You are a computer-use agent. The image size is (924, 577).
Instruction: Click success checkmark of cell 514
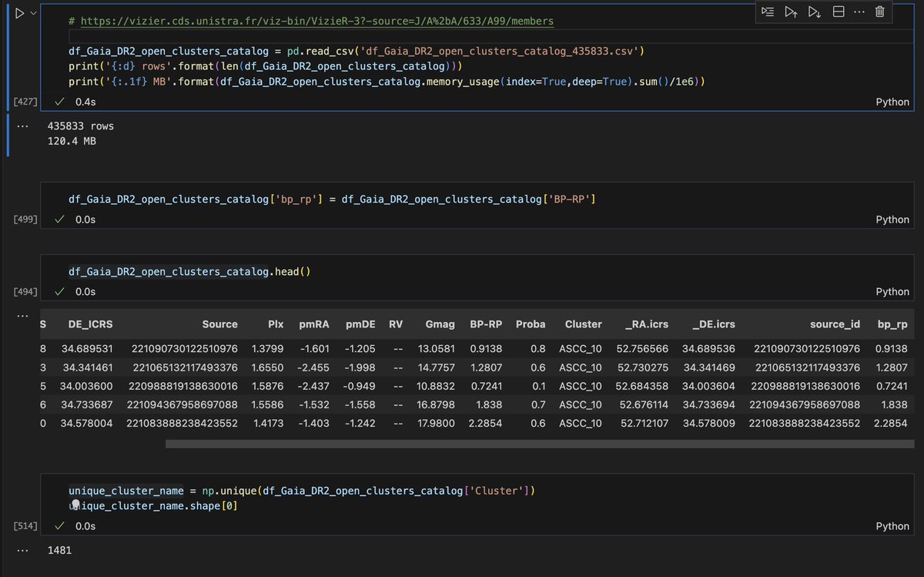(x=59, y=526)
